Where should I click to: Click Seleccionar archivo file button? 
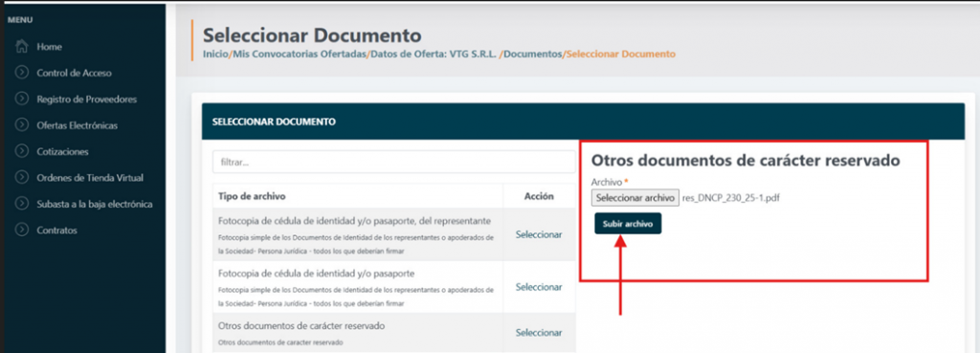point(635,198)
